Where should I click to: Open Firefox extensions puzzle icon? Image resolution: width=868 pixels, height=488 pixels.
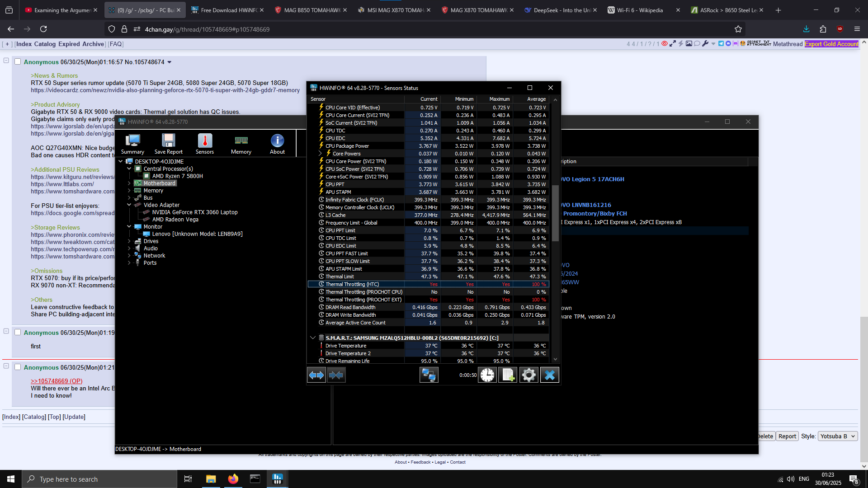pos(823,29)
